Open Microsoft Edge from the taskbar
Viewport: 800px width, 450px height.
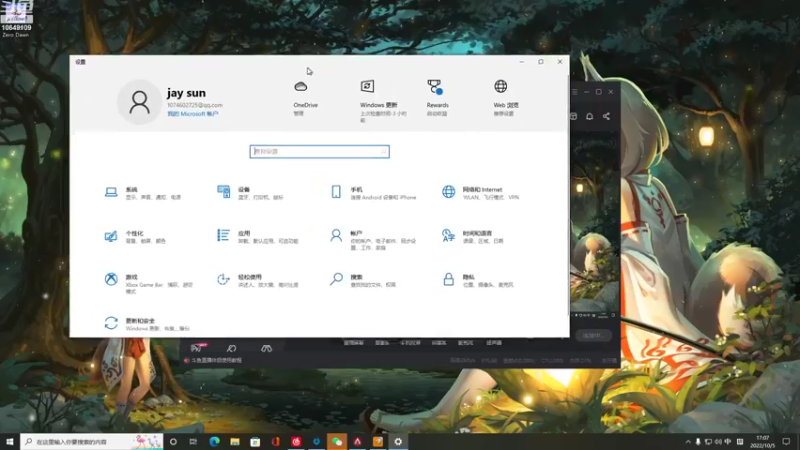point(214,441)
